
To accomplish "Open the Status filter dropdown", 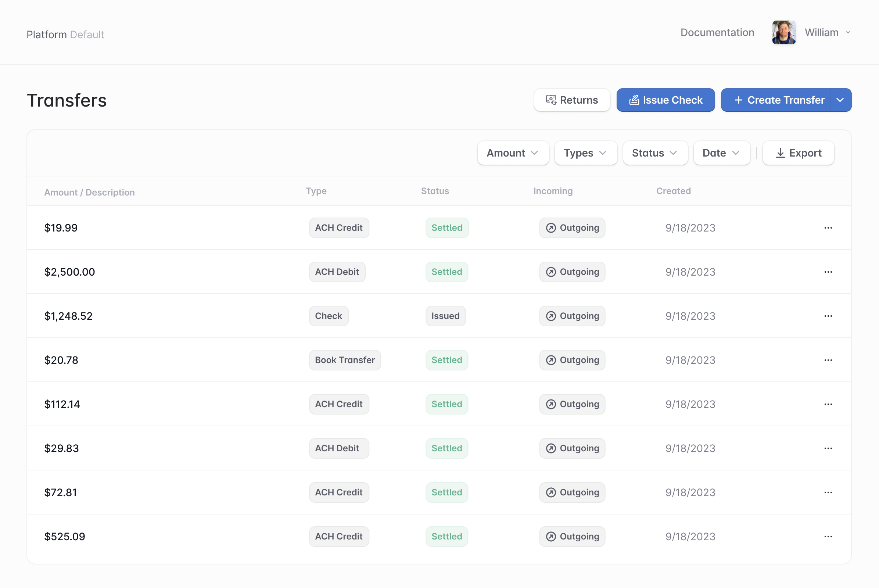I will pyautogui.click(x=655, y=153).
